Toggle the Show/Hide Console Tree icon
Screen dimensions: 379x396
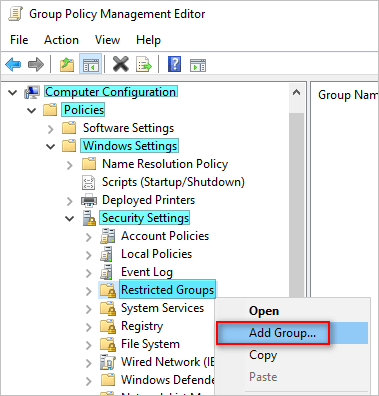point(90,64)
